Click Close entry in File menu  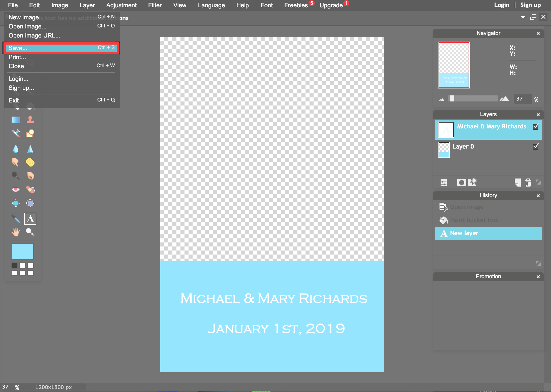pos(62,66)
